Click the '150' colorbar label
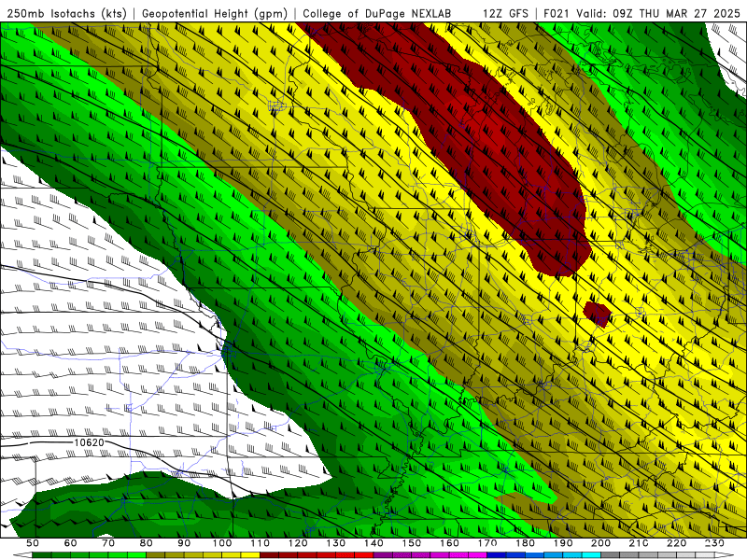The height and width of the screenshot is (560, 747). (412, 543)
